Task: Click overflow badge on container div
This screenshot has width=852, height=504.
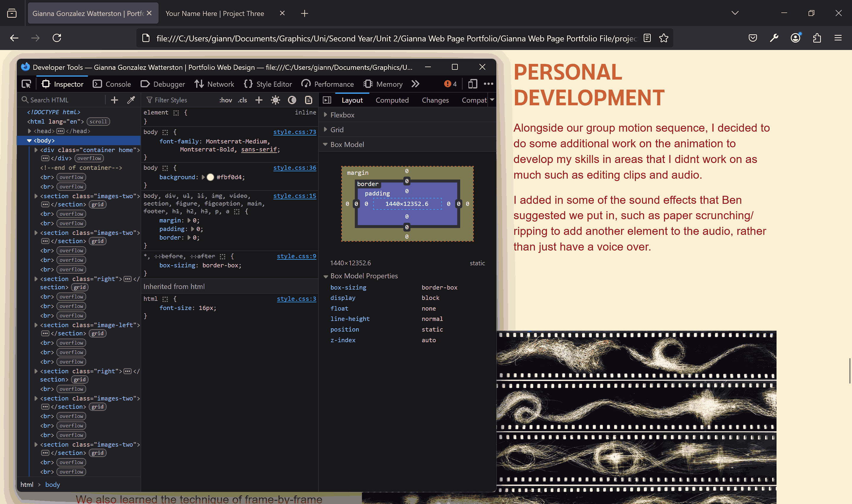Action: pos(89,158)
